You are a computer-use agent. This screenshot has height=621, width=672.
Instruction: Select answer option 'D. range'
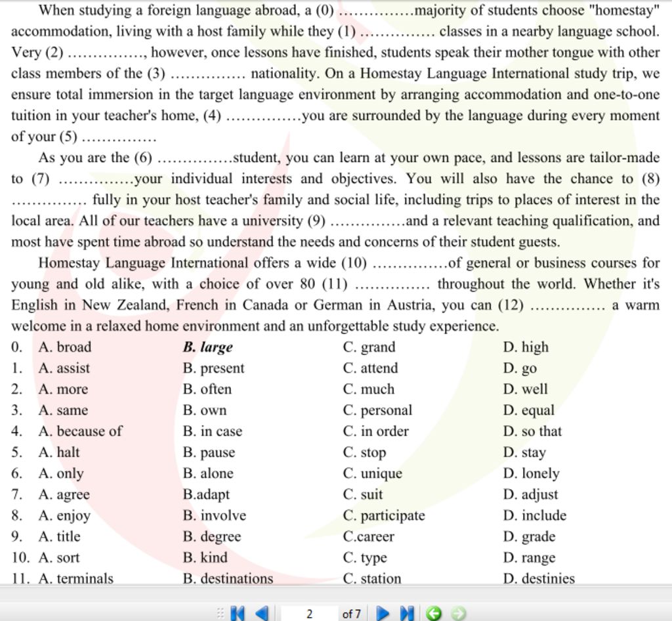(529, 557)
